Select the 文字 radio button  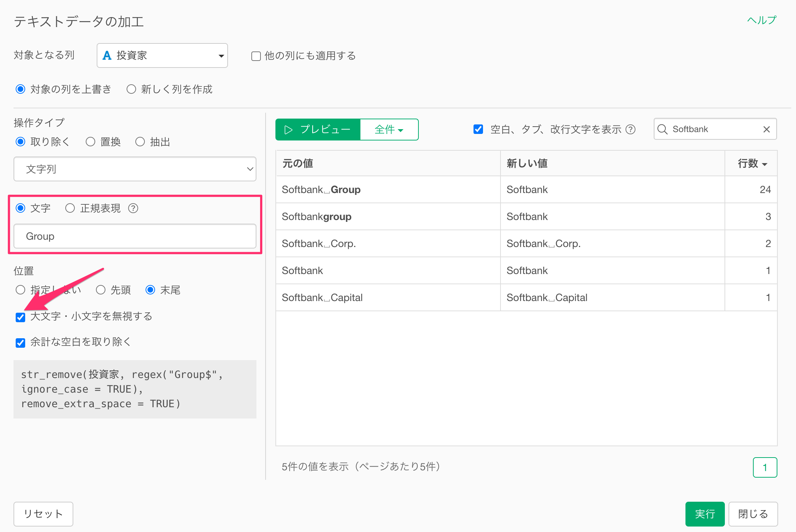[x=20, y=208]
